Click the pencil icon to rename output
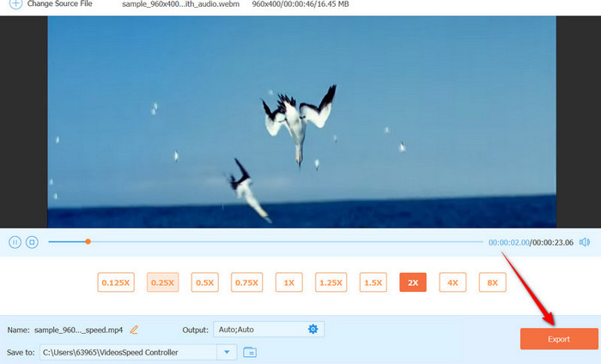The height and width of the screenshot is (364, 601). (x=134, y=330)
